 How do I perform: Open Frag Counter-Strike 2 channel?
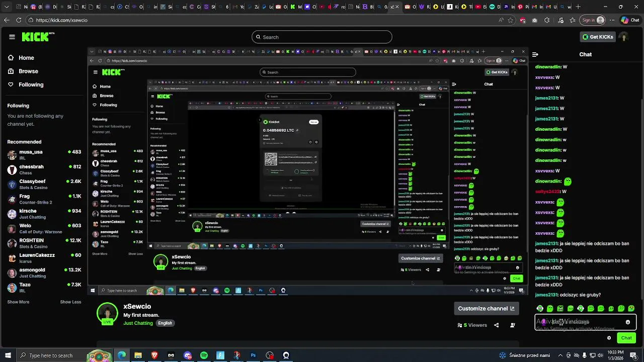[44, 199]
